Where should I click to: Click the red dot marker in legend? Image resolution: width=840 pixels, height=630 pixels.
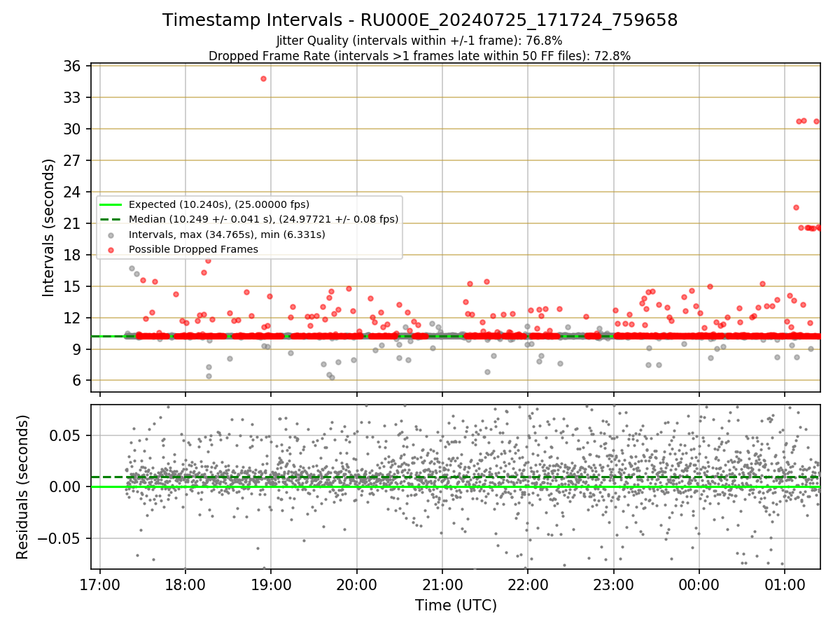pyautogui.click(x=111, y=249)
